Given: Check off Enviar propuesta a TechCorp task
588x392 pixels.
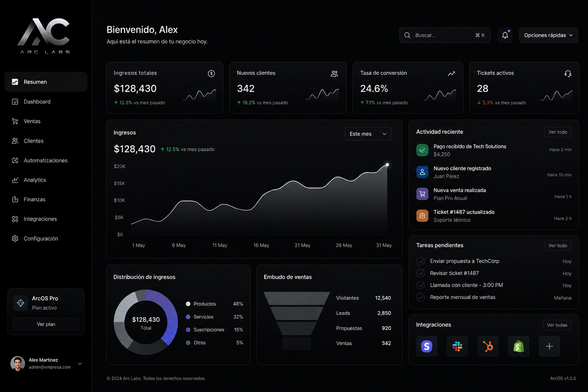Looking at the screenshot, I should 420,261.
